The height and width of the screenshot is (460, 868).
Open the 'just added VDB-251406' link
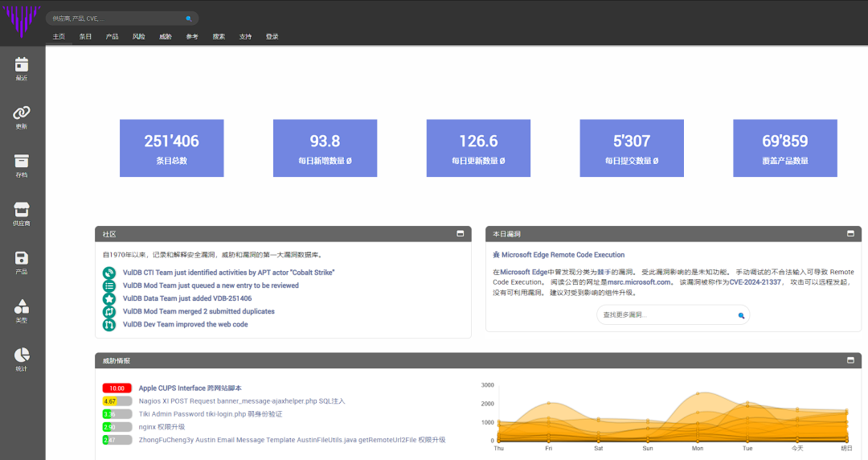point(187,298)
